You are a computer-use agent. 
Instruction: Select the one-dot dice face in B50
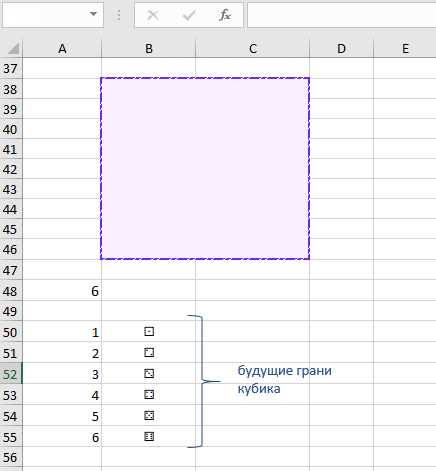[x=149, y=332]
